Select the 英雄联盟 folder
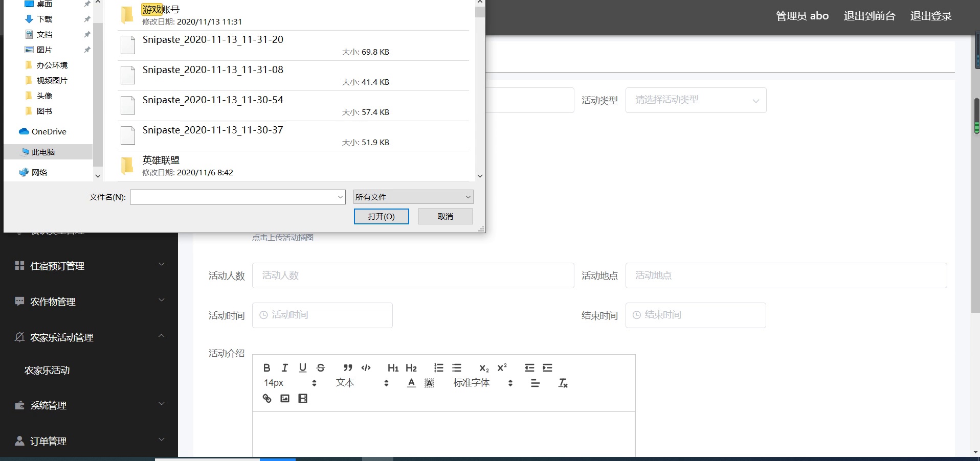 (293, 166)
